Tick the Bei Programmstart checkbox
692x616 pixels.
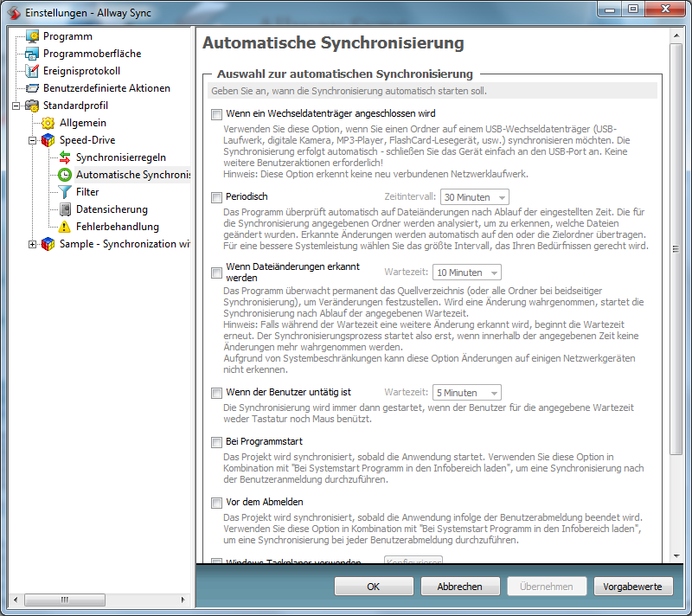tap(217, 442)
